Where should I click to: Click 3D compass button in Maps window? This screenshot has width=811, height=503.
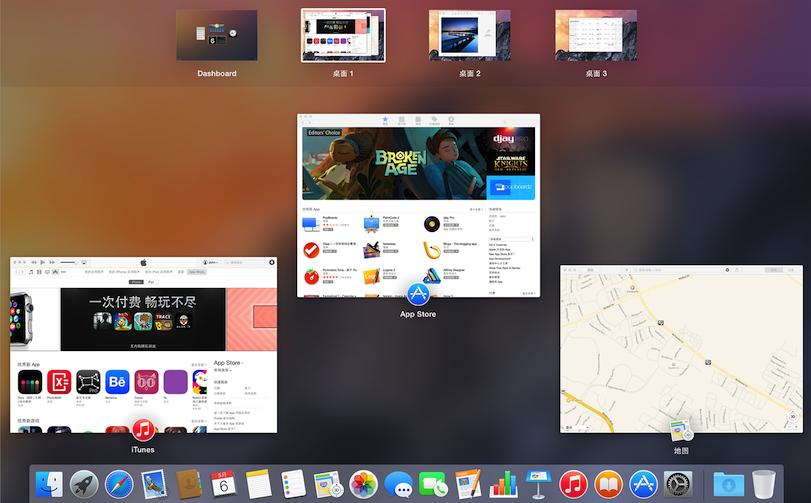click(x=792, y=416)
